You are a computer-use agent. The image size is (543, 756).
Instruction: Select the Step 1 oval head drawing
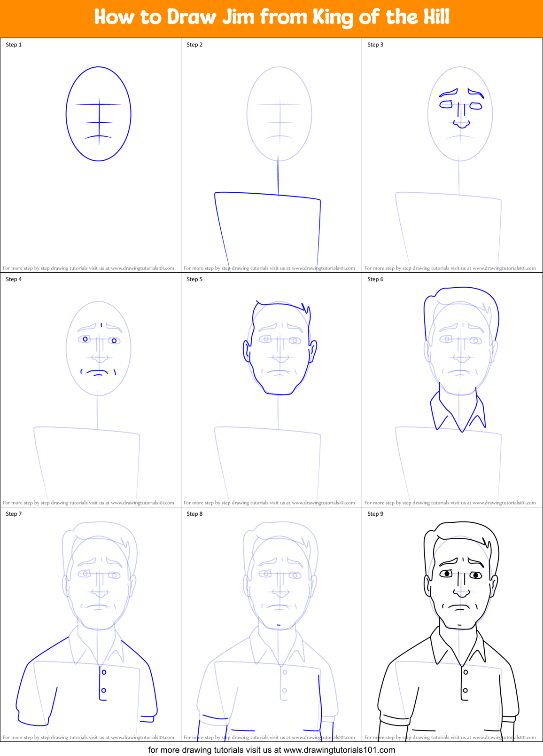(x=99, y=114)
